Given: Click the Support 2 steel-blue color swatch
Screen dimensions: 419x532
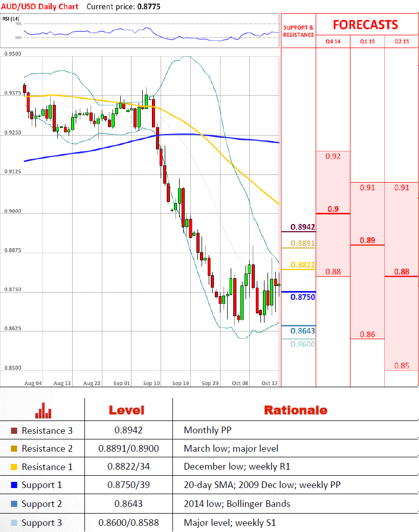Looking at the screenshot, I should [x=14, y=504].
